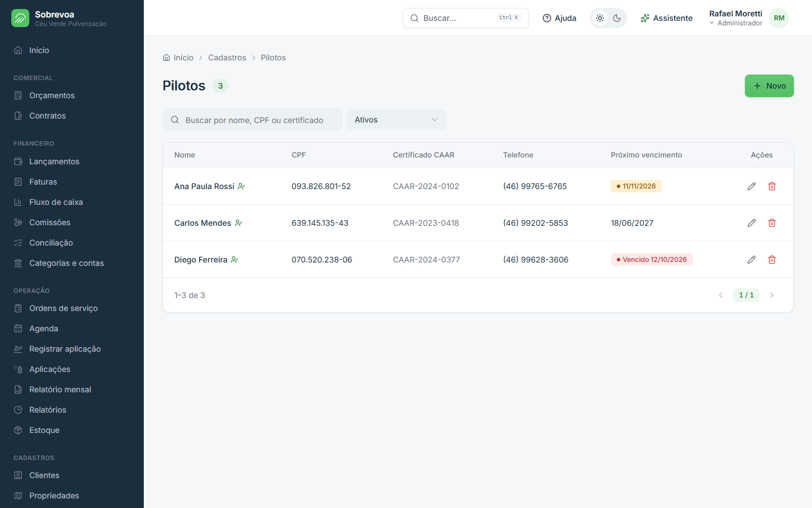Click pilot search by nome, CPF field
This screenshot has height=508, width=812.
(253, 120)
